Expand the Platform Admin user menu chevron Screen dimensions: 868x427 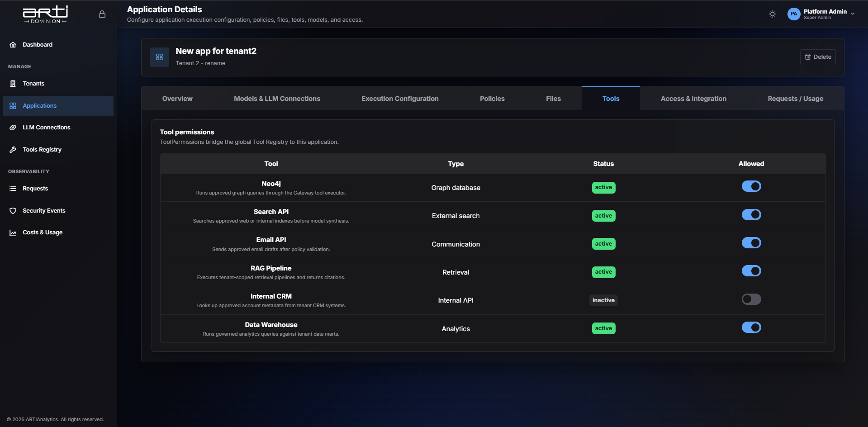(x=853, y=14)
